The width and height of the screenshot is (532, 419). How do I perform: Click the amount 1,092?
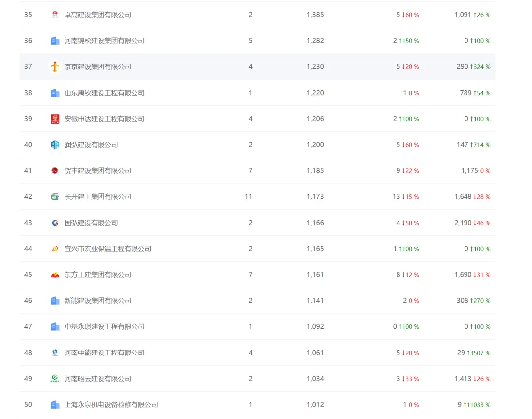(x=315, y=326)
